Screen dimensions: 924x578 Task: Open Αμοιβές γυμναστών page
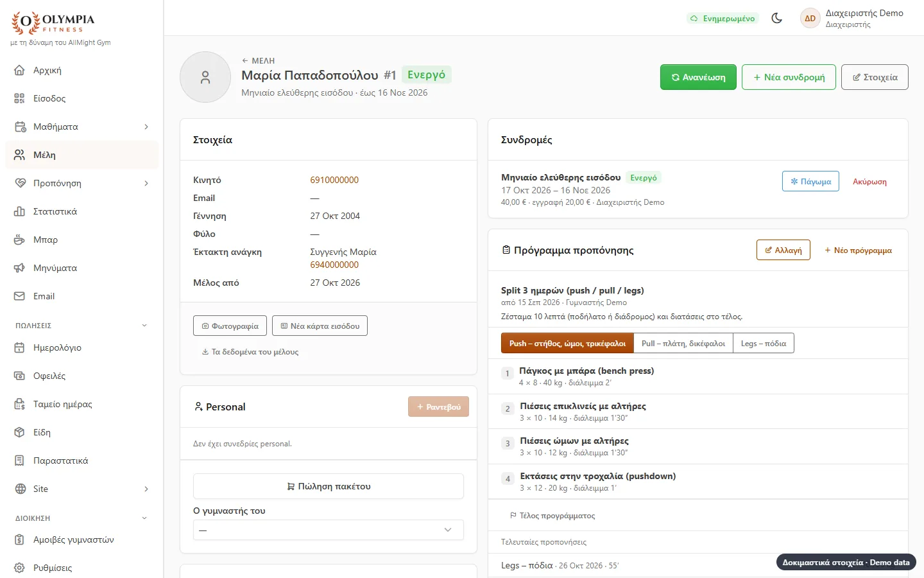coord(81,539)
